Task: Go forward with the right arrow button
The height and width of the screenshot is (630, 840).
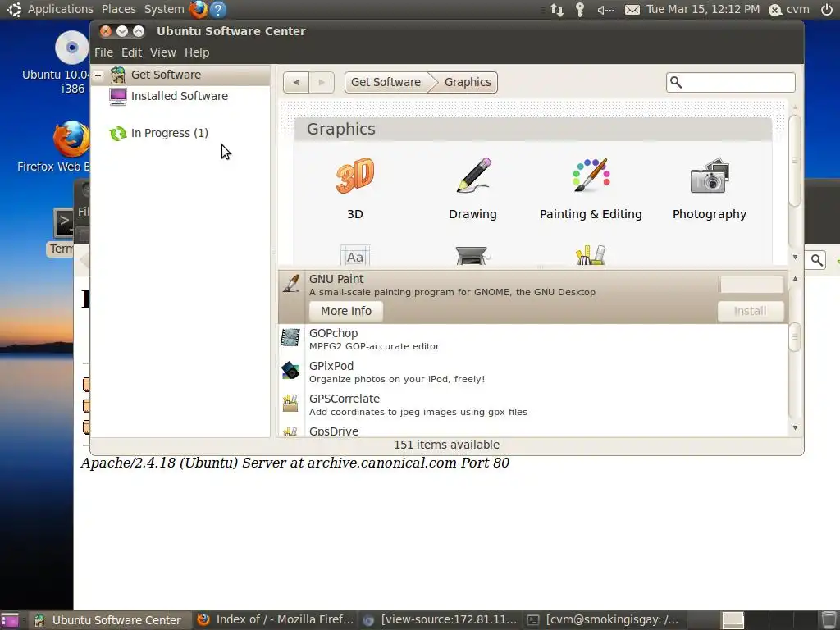Action: [322, 83]
